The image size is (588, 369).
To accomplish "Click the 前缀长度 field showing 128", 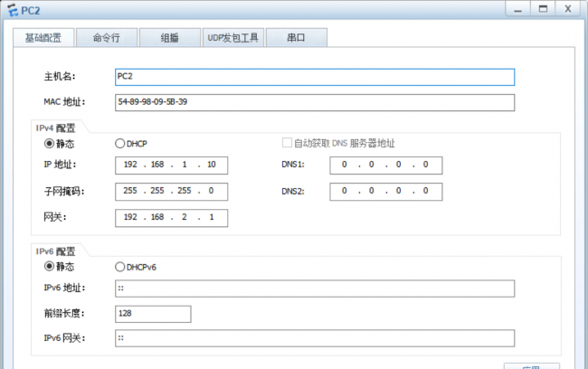I will tap(153, 314).
